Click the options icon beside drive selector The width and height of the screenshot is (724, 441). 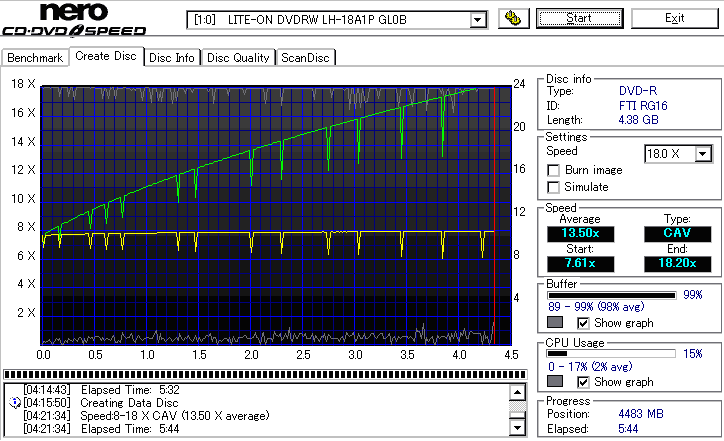point(513,19)
